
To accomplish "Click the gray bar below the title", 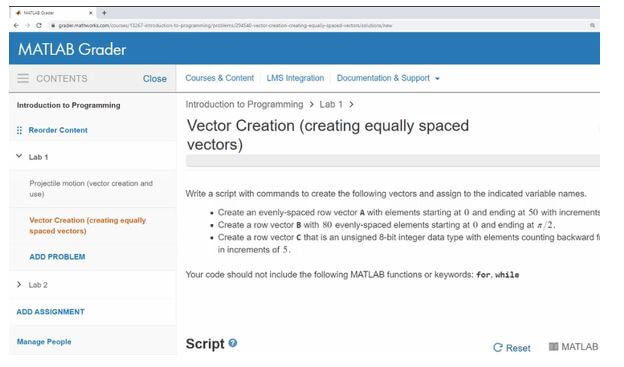I will click(x=392, y=161).
